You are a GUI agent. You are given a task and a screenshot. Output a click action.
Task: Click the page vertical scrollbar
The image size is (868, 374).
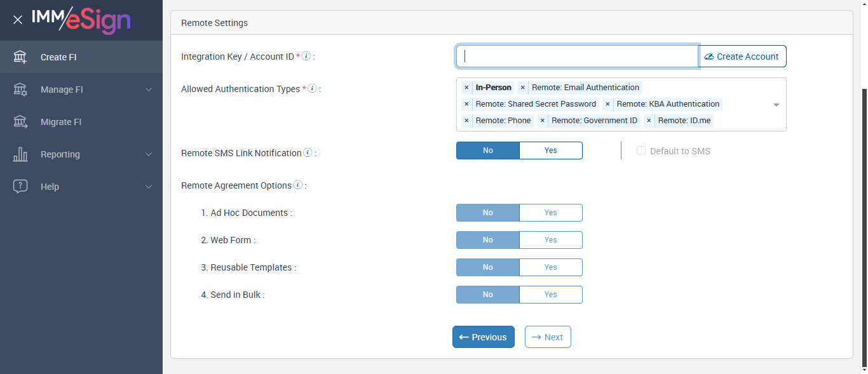[x=864, y=222]
